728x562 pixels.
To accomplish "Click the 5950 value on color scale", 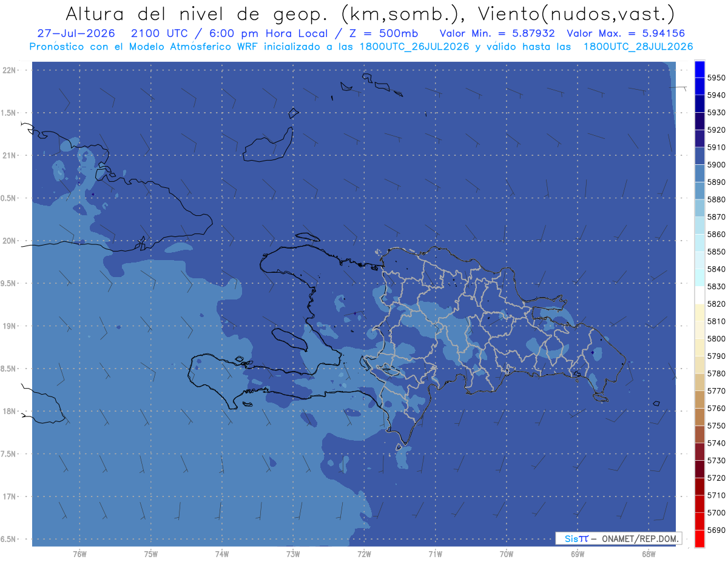I will (716, 78).
